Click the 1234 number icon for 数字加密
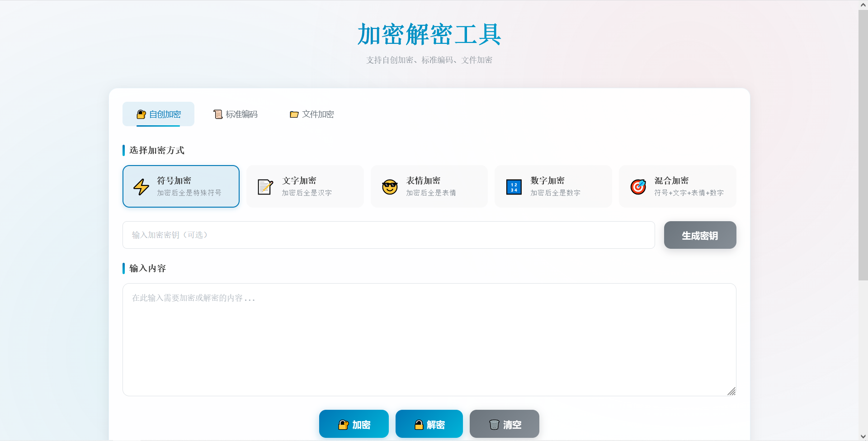 point(514,187)
